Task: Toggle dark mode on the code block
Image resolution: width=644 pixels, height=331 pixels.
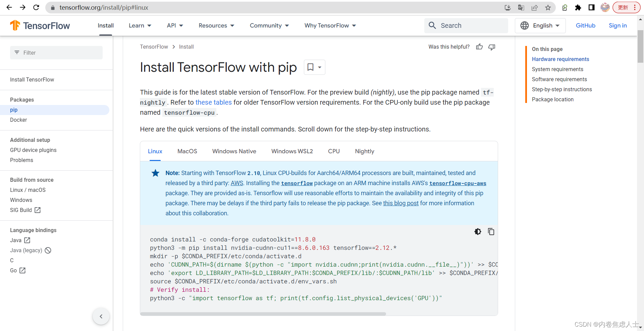Action: [x=478, y=231]
